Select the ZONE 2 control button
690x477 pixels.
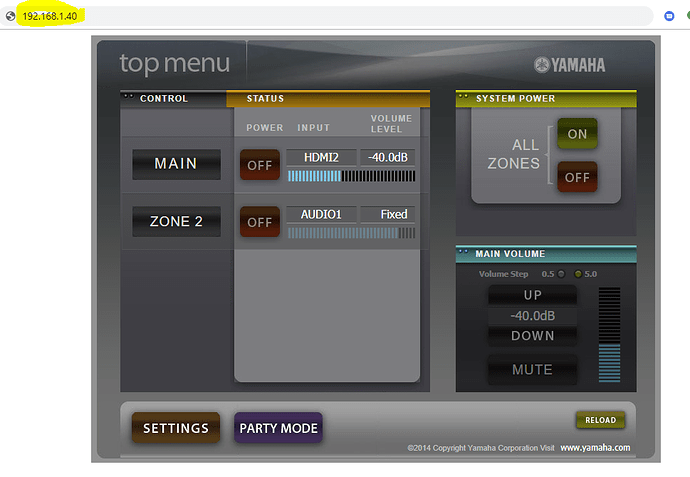[x=176, y=221]
